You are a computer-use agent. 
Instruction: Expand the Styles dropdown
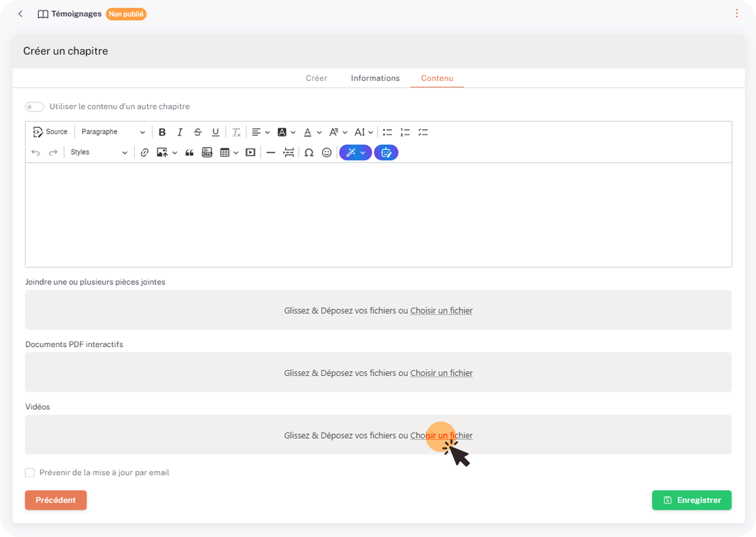(98, 153)
